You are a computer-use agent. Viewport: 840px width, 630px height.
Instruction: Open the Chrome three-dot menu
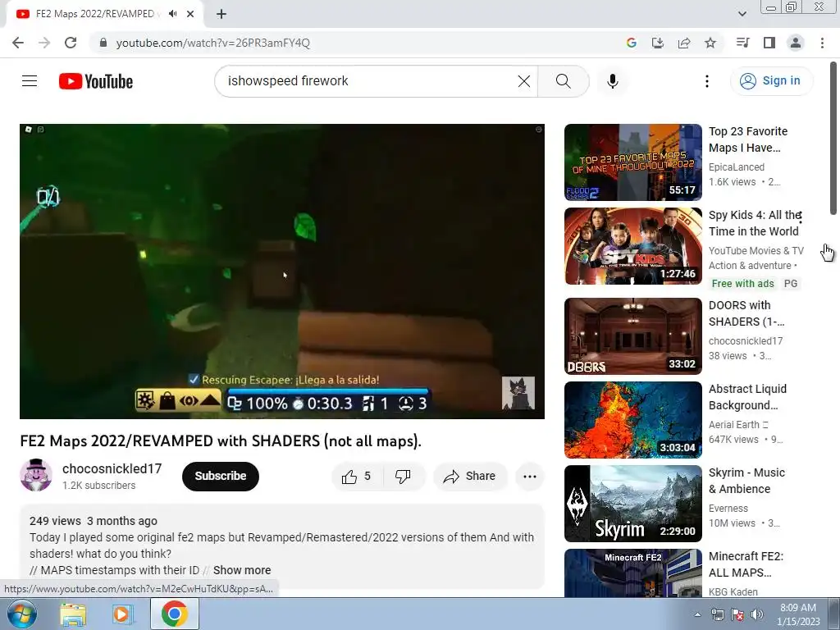click(822, 43)
